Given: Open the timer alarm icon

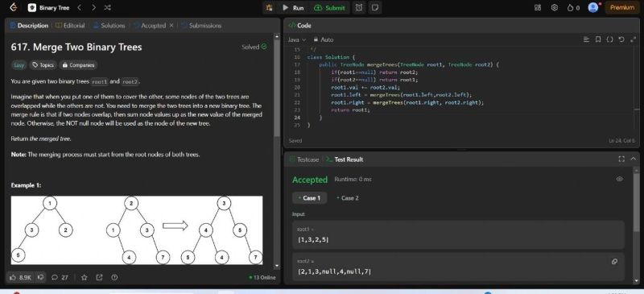Looking at the screenshot, I should point(359,7).
